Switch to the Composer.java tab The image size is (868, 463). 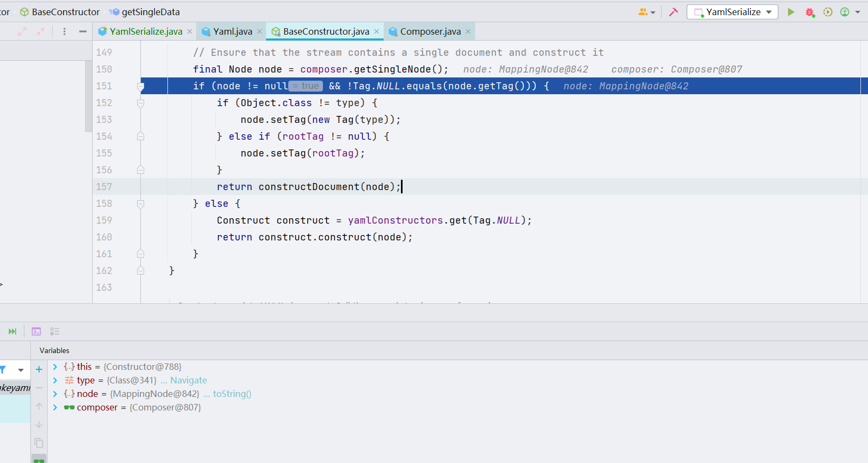(x=430, y=31)
